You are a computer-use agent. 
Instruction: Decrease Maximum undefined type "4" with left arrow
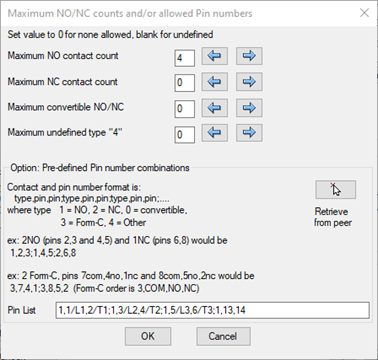(215, 133)
